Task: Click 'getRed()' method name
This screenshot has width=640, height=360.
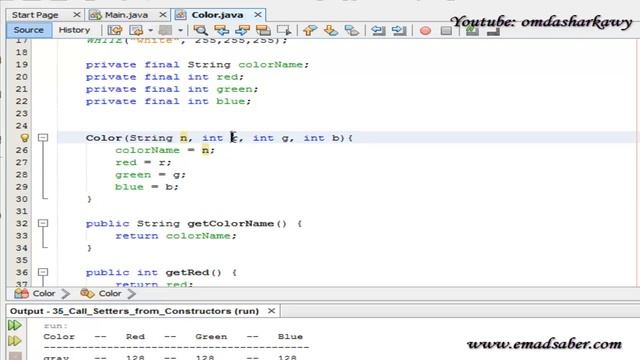Action: click(193, 273)
